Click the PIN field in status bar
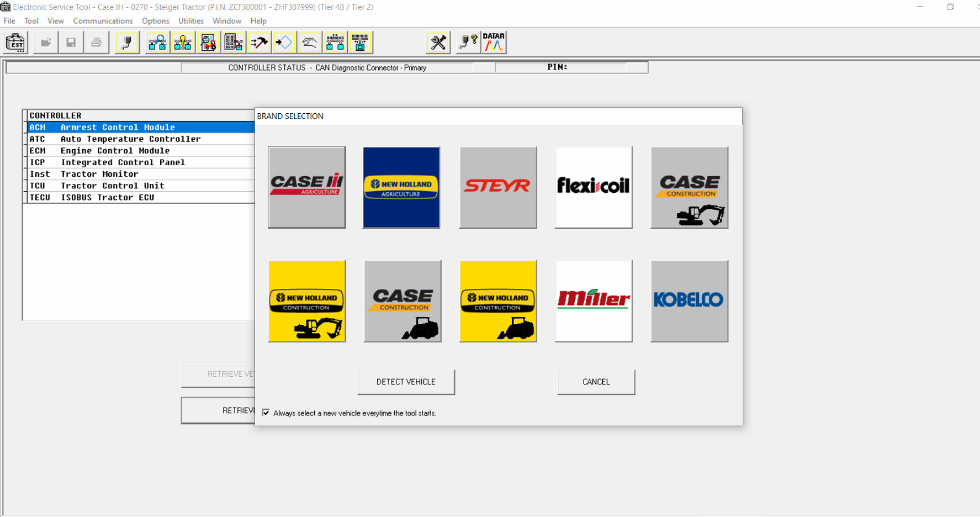 [x=561, y=67]
